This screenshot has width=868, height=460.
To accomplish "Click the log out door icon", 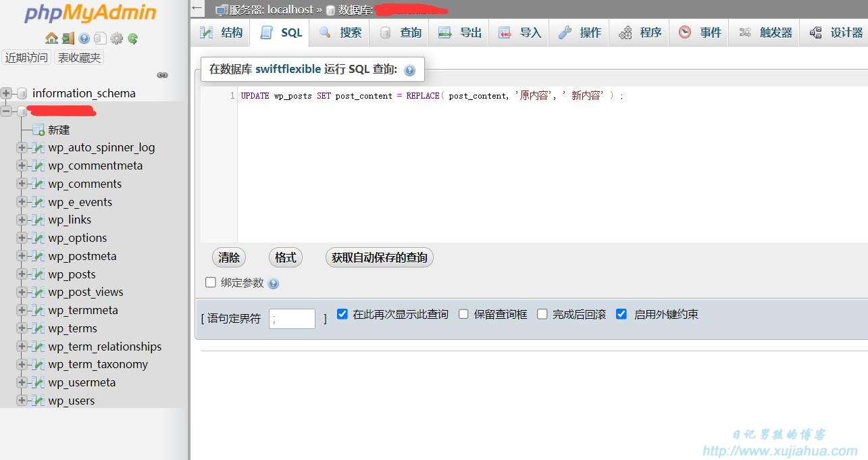I will point(68,39).
